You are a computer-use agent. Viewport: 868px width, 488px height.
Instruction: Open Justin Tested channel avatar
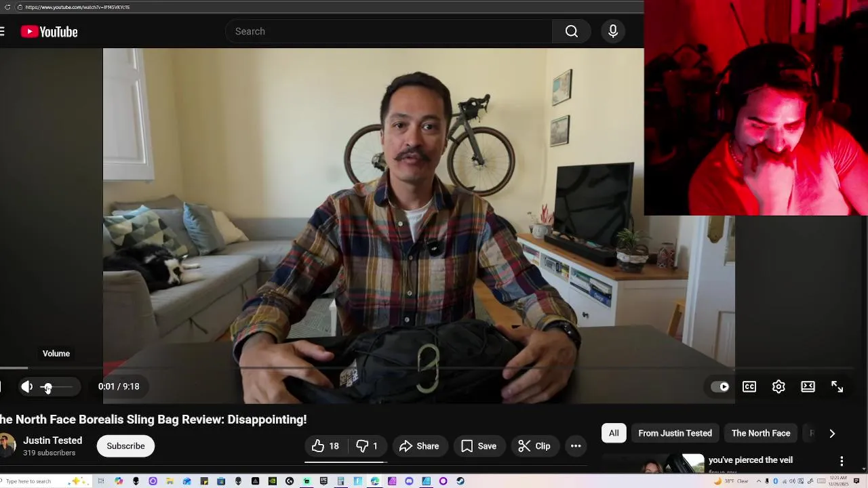point(7,445)
